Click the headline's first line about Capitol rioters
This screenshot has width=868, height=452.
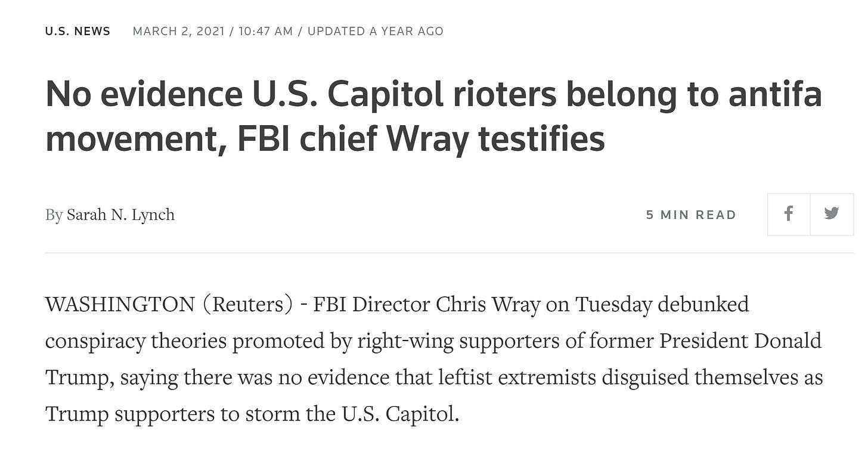click(434, 95)
